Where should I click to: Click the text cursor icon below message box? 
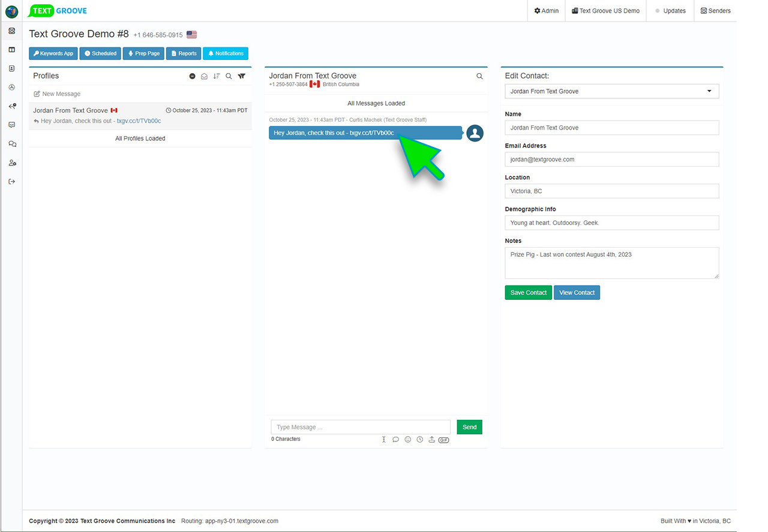(x=384, y=440)
